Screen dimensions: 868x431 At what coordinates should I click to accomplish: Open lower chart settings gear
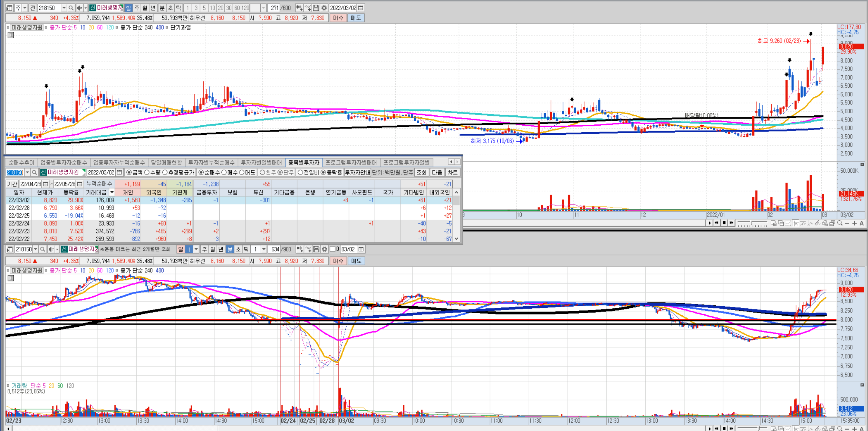tap(324, 249)
